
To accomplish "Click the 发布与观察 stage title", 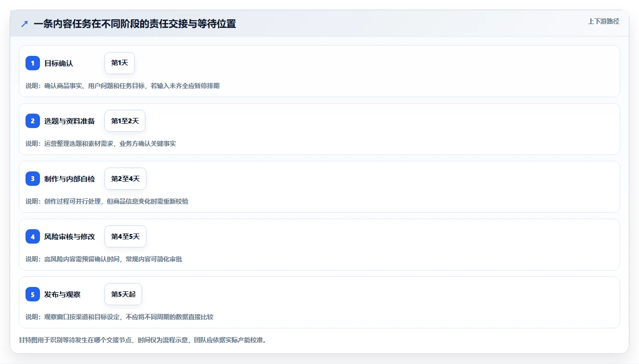I will point(62,294).
